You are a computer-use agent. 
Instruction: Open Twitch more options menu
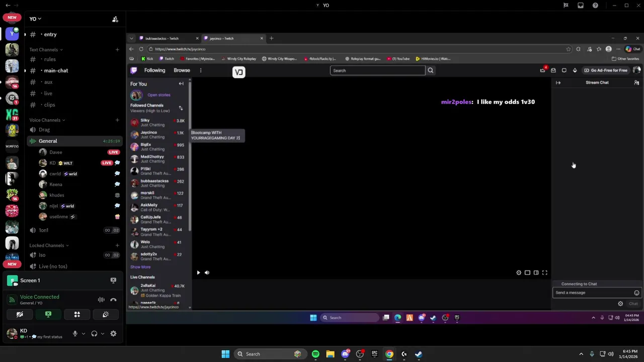point(200,70)
